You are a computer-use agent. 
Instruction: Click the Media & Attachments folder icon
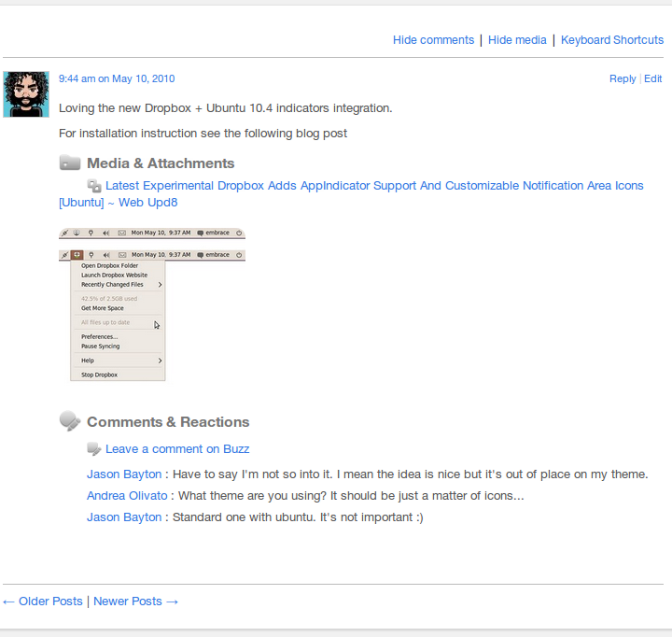[70, 163]
